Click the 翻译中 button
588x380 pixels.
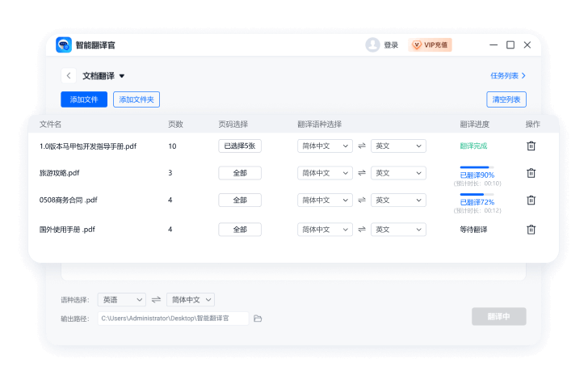coord(499,317)
